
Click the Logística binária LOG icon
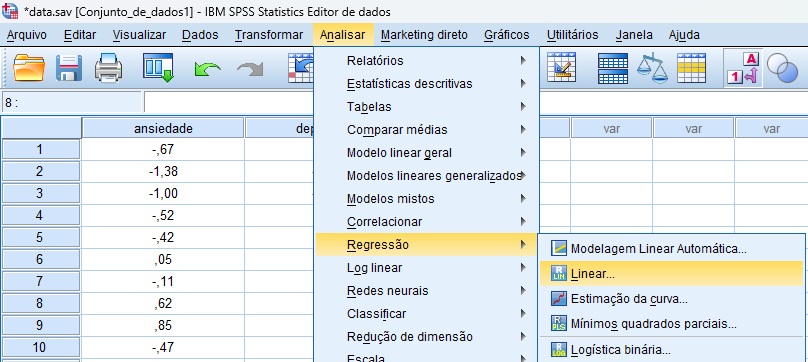559,349
